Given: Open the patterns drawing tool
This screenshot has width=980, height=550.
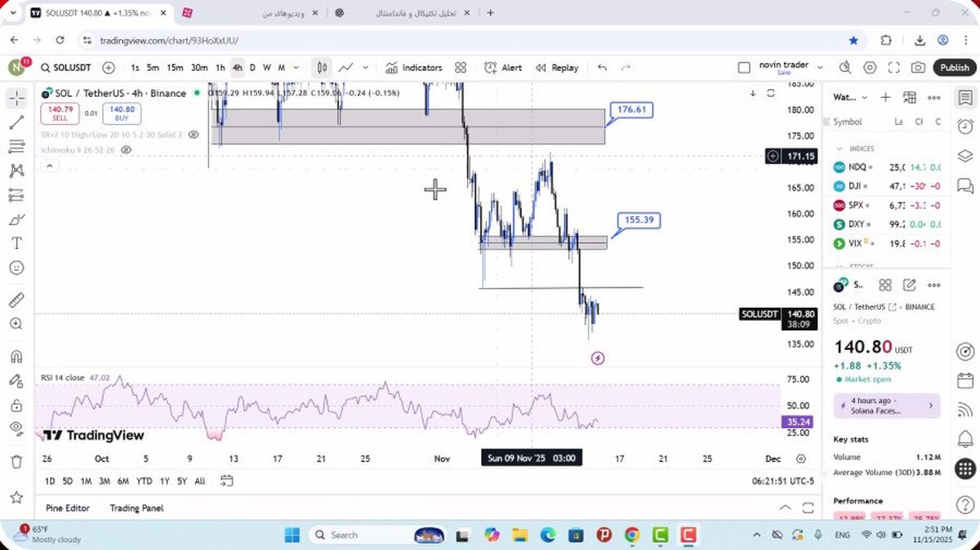Looking at the screenshot, I should click(x=16, y=171).
